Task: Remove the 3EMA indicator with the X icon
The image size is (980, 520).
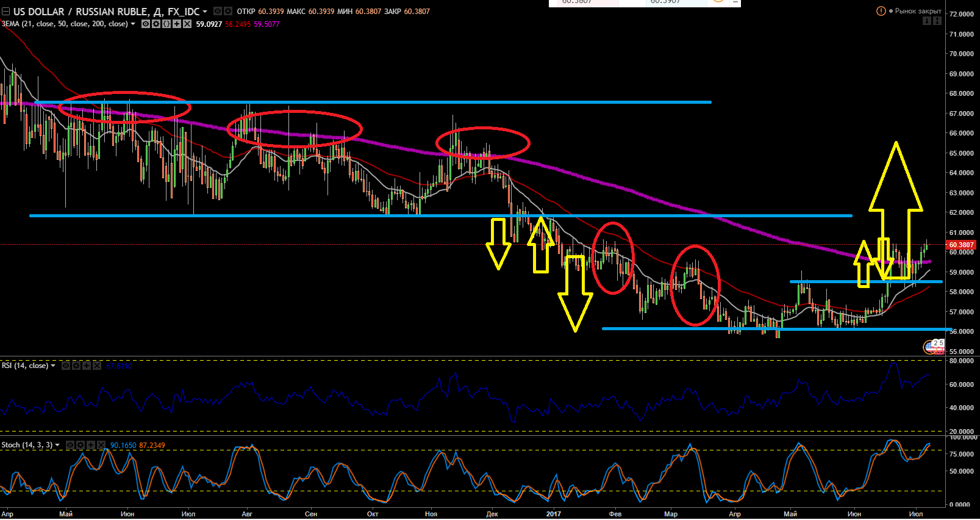Action: pyautogui.click(x=187, y=24)
